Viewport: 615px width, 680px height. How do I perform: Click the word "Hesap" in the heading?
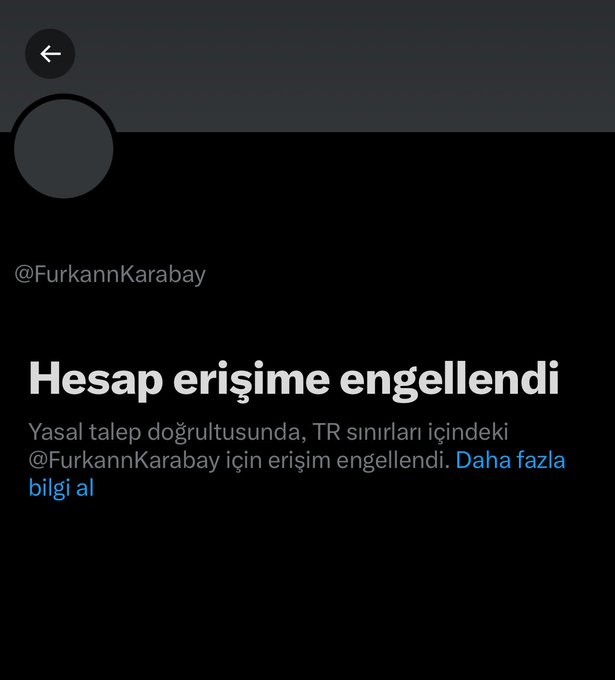[x=96, y=379]
